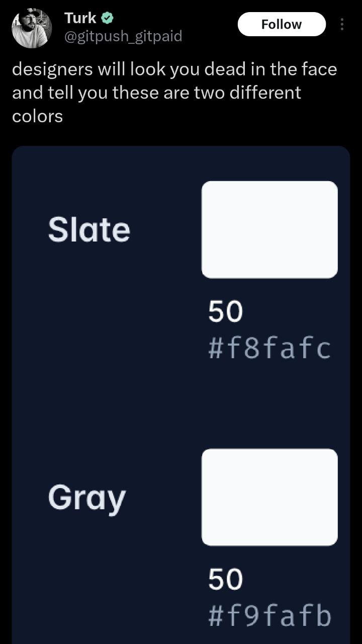This screenshot has height=644, width=362.
Task: Click the 50 shade label under Slate
Action: pyautogui.click(x=225, y=312)
